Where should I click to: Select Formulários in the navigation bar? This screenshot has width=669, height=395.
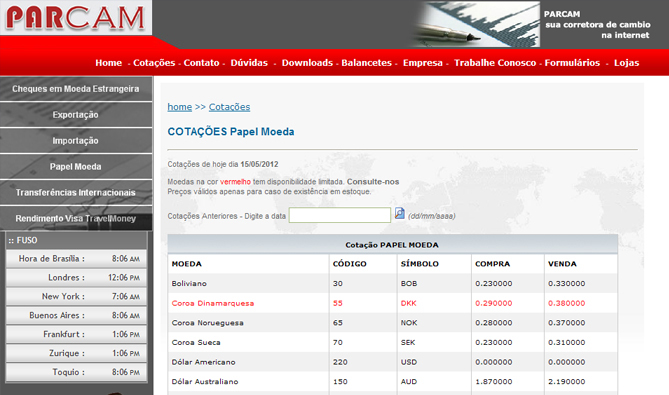(572, 63)
